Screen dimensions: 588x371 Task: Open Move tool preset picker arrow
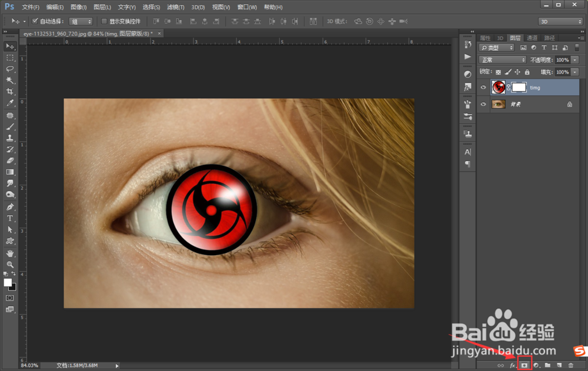click(24, 21)
